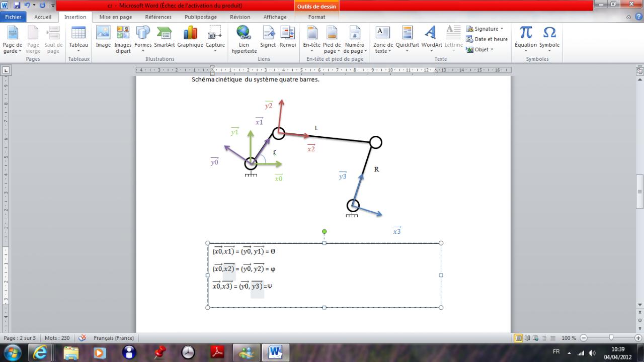Click the tab stop selector beside the ruler
The width and height of the screenshot is (644, 362).
[6, 70]
